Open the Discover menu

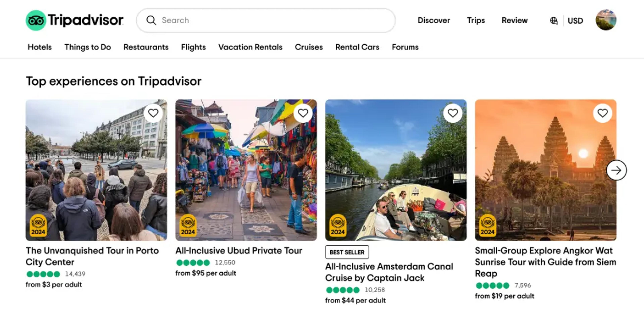[x=434, y=20]
